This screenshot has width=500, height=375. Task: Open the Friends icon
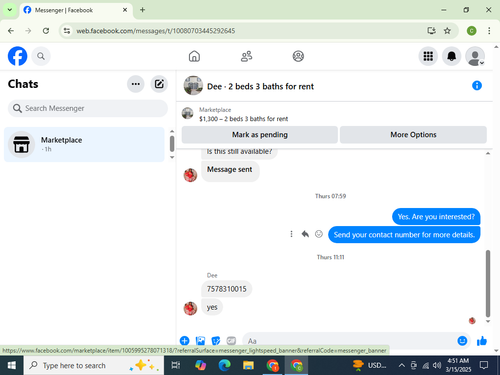[246, 56]
